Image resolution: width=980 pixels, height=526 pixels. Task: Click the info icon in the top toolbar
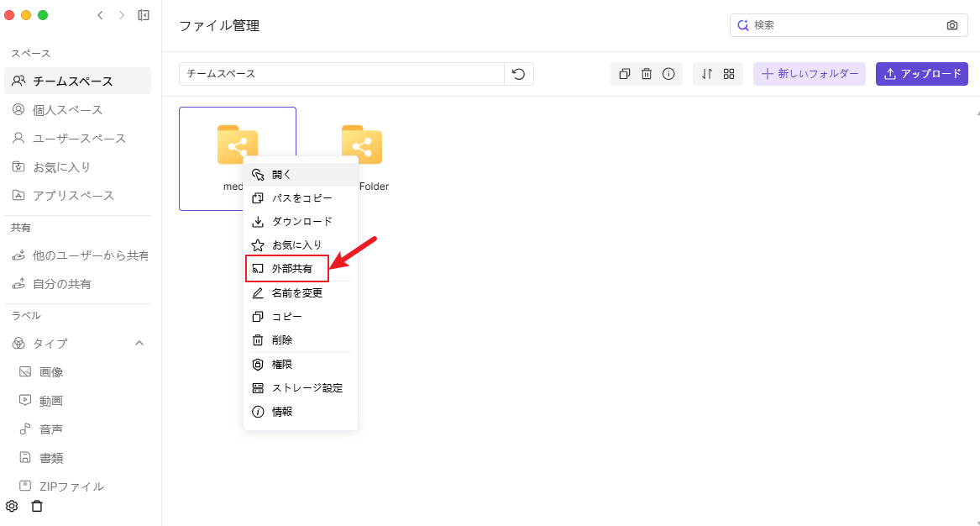668,74
